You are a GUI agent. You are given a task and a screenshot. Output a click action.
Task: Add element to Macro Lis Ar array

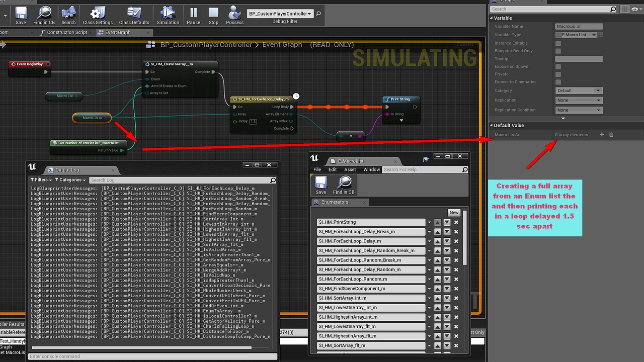pyautogui.click(x=602, y=135)
